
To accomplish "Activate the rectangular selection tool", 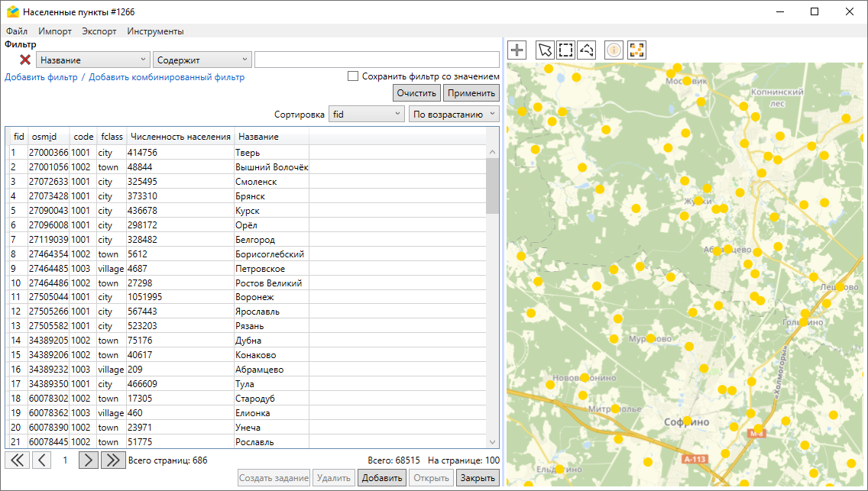I will [565, 50].
